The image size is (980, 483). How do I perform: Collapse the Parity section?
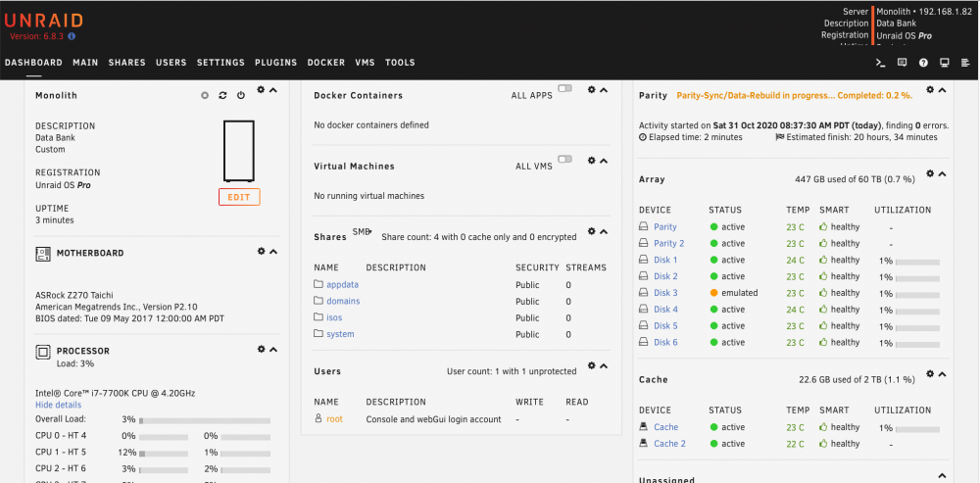(942, 90)
